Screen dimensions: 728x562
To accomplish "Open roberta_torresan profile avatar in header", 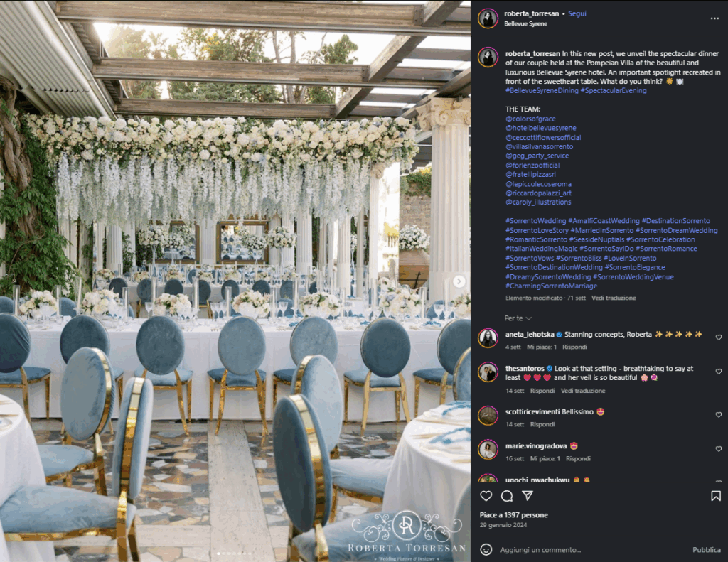I will pos(488,18).
